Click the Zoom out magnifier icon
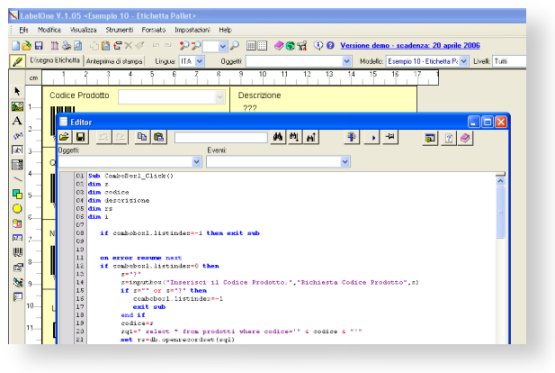Screen dimensions: 555x373 coord(196,46)
